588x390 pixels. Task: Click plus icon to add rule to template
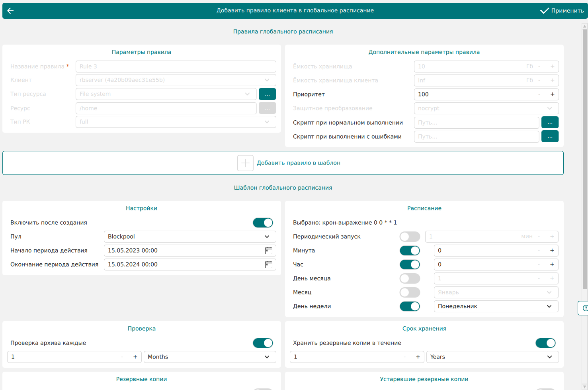point(245,163)
